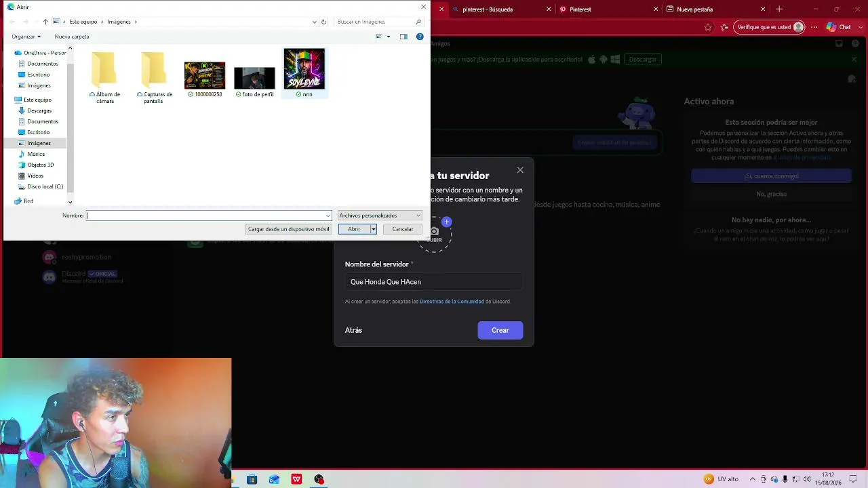Refresh the Imágenes folder listing
The image size is (868, 488).
[323, 22]
